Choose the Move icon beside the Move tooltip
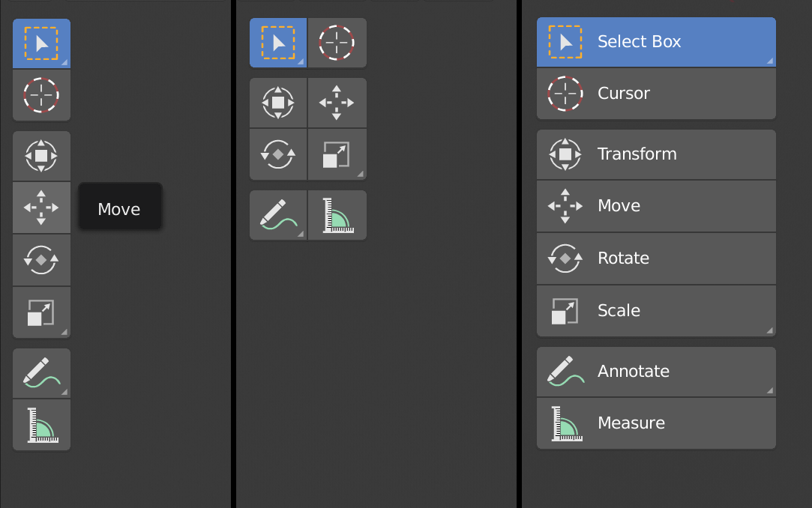 [x=42, y=208]
